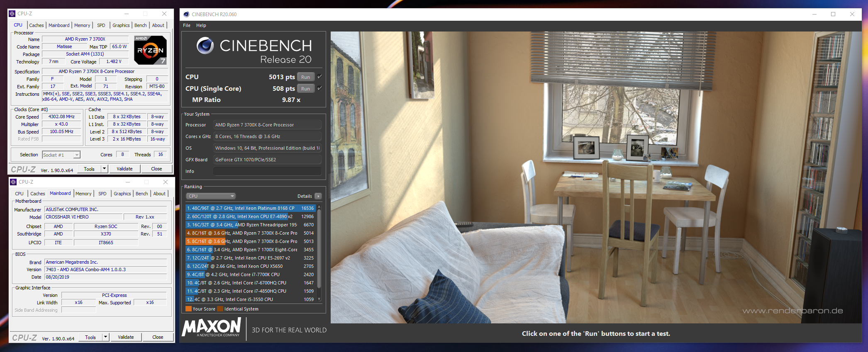The height and width of the screenshot is (352, 868).
Task: Click the Cinebench app icon in its title bar
Action: [x=186, y=14]
